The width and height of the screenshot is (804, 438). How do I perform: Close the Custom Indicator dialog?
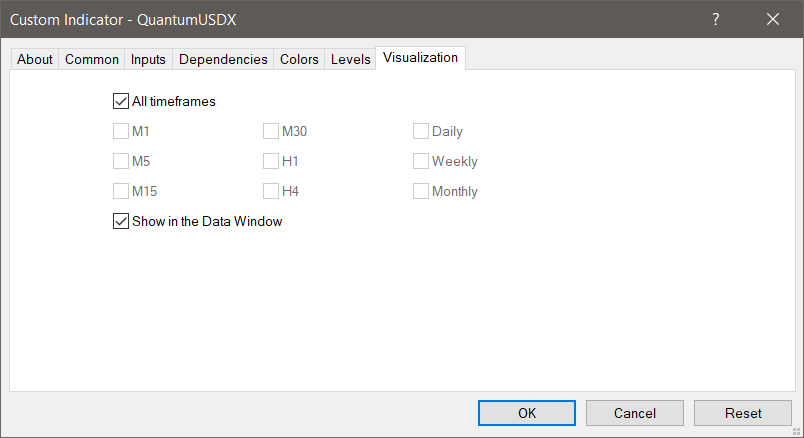772,19
